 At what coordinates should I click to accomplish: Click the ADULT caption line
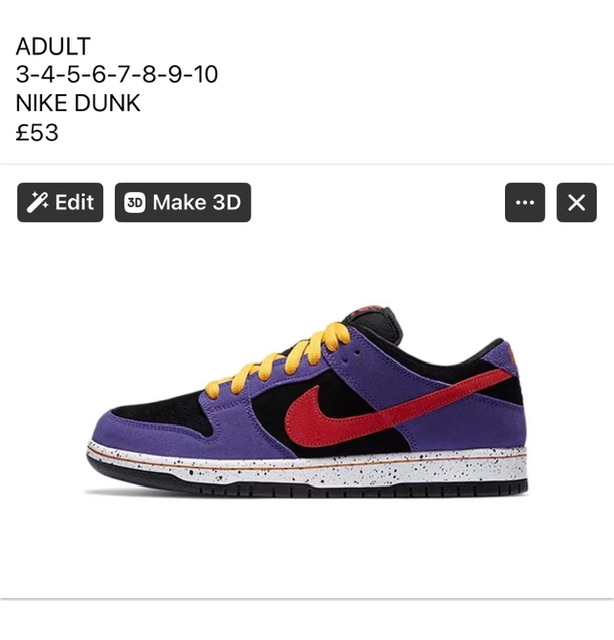coord(53,46)
